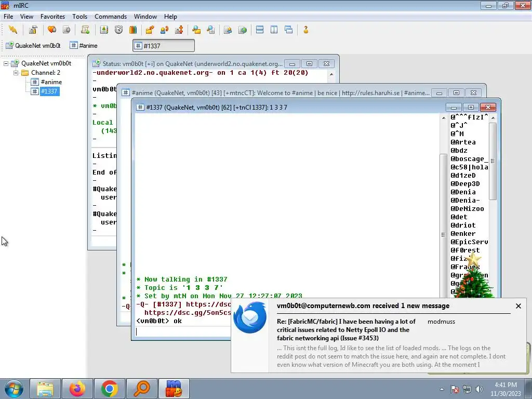The image size is (532, 399).
Task: Open the magnifier search app on taskbar
Action: click(x=141, y=389)
